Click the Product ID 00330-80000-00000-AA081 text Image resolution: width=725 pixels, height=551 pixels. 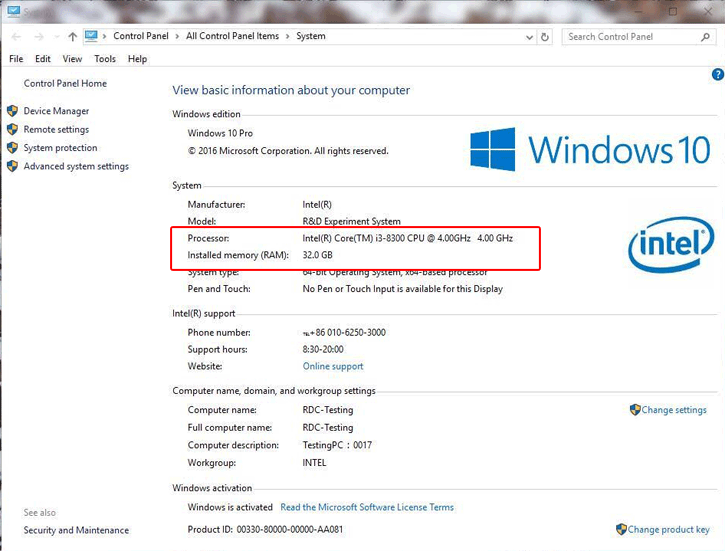265,529
